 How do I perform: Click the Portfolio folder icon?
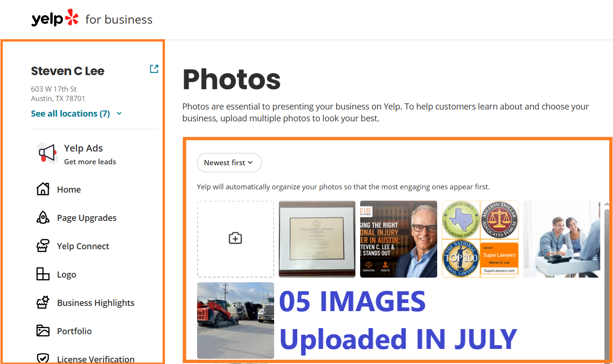43,331
